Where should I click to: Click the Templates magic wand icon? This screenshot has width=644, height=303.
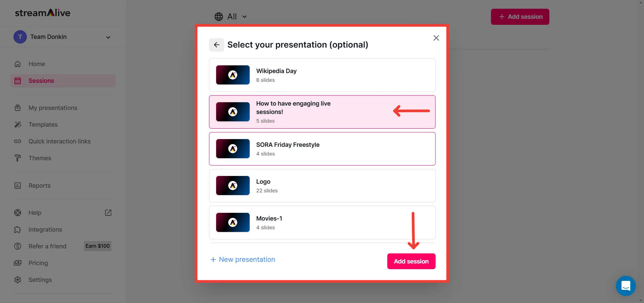(18, 125)
